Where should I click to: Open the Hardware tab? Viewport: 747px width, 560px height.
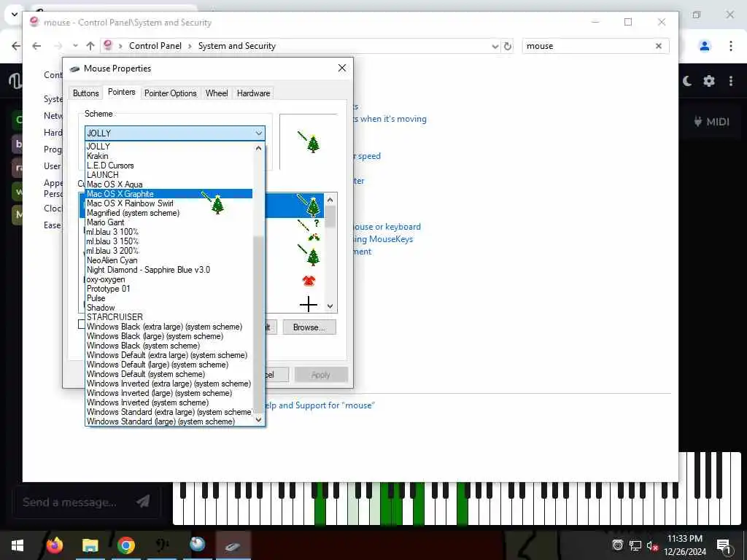[253, 93]
